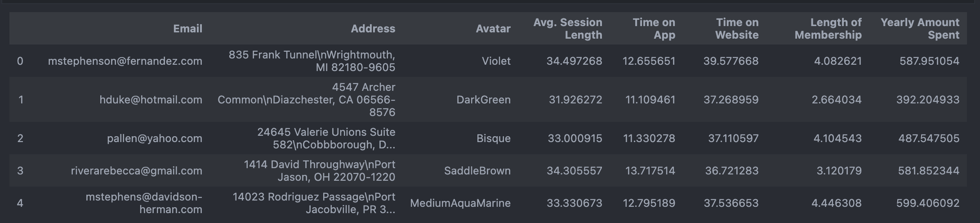Viewport: 980px width, 223px height.
Task: Click the mstephenson@fernandez.com email cell
Action: tap(125, 61)
